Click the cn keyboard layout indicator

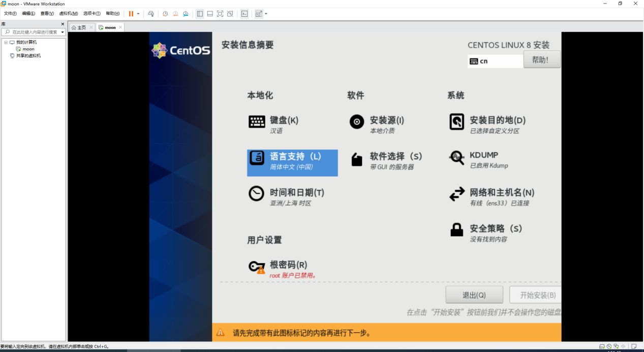495,61
